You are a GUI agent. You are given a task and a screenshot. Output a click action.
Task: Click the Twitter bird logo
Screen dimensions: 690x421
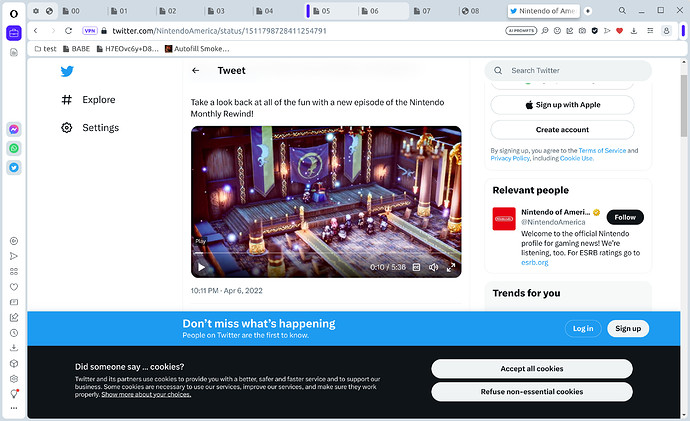tap(67, 71)
